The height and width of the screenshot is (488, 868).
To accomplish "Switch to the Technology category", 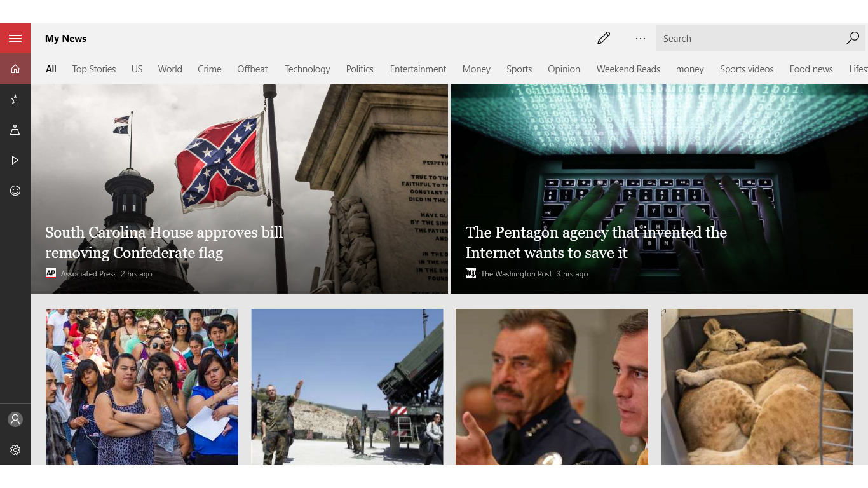I will click(307, 69).
